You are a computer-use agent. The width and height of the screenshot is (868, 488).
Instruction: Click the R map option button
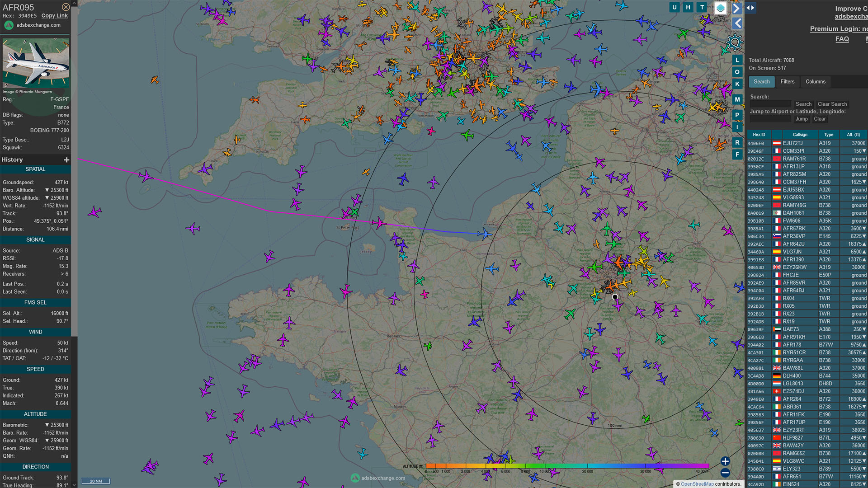click(737, 143)
